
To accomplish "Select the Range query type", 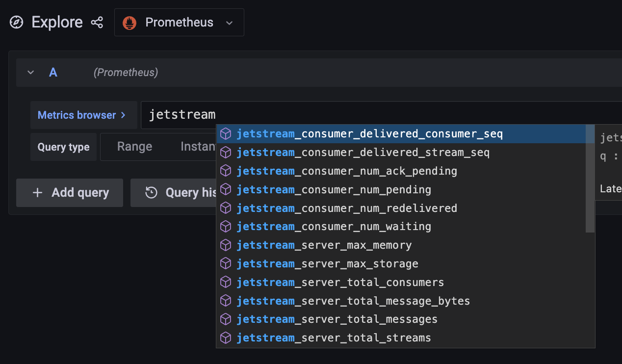I will point(134,146).
